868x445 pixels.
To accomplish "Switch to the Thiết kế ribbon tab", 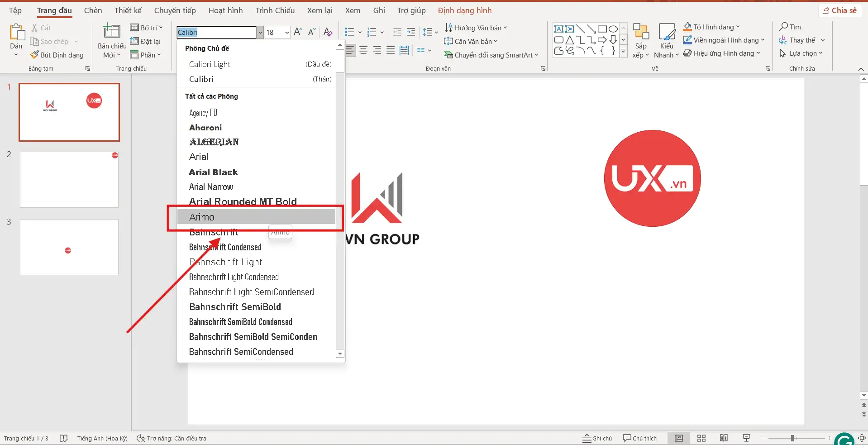I will pos(128,10).
